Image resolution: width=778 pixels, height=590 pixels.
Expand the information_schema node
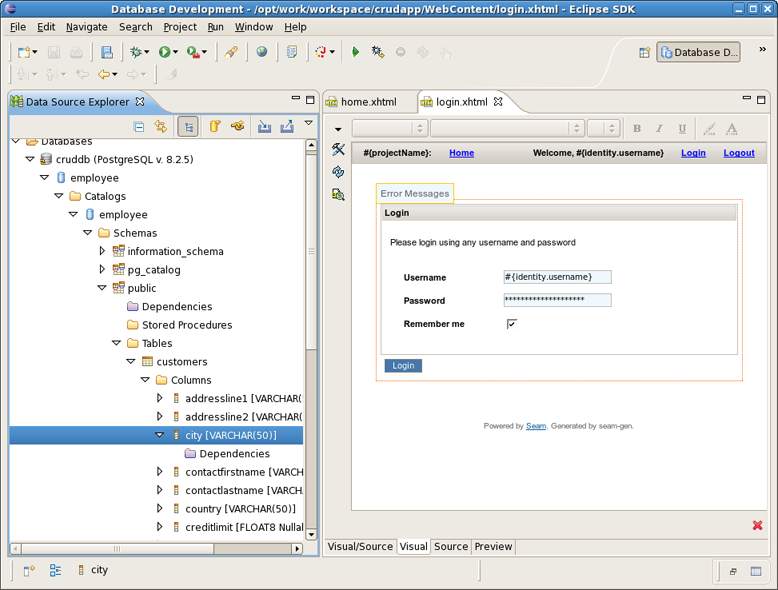pos(102,251)
